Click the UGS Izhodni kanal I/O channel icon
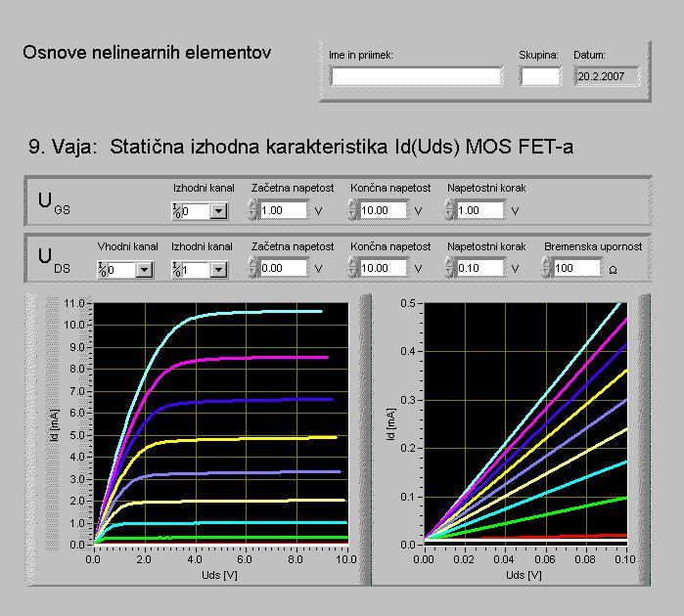This screenshot has height=616, width=684. tap(177, 211)
